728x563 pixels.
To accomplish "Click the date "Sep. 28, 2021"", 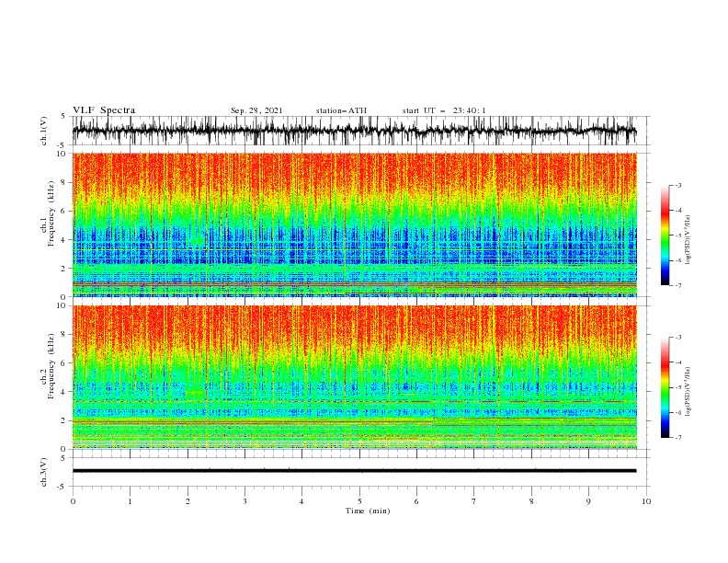I will [256, 110].
